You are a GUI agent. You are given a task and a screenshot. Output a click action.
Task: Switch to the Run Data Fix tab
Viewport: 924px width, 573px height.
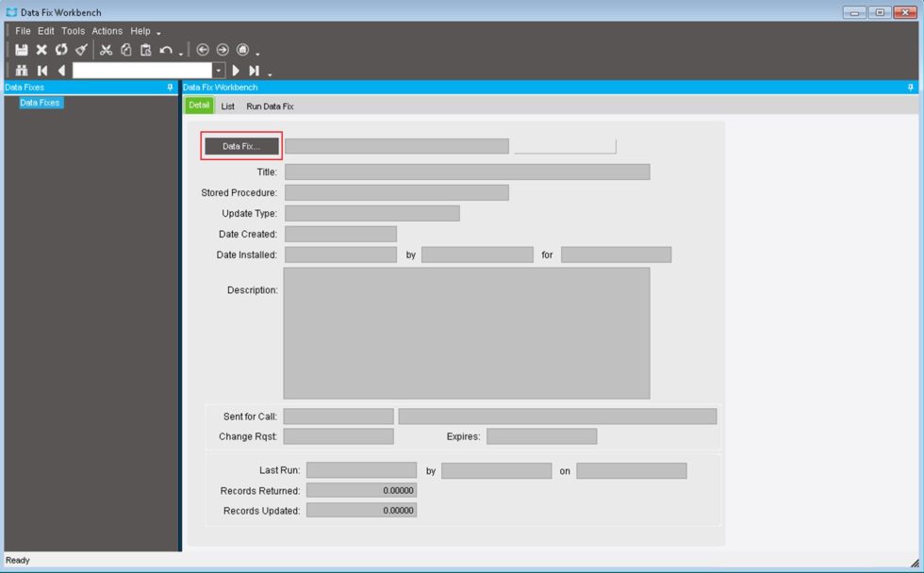pos(270,106)
